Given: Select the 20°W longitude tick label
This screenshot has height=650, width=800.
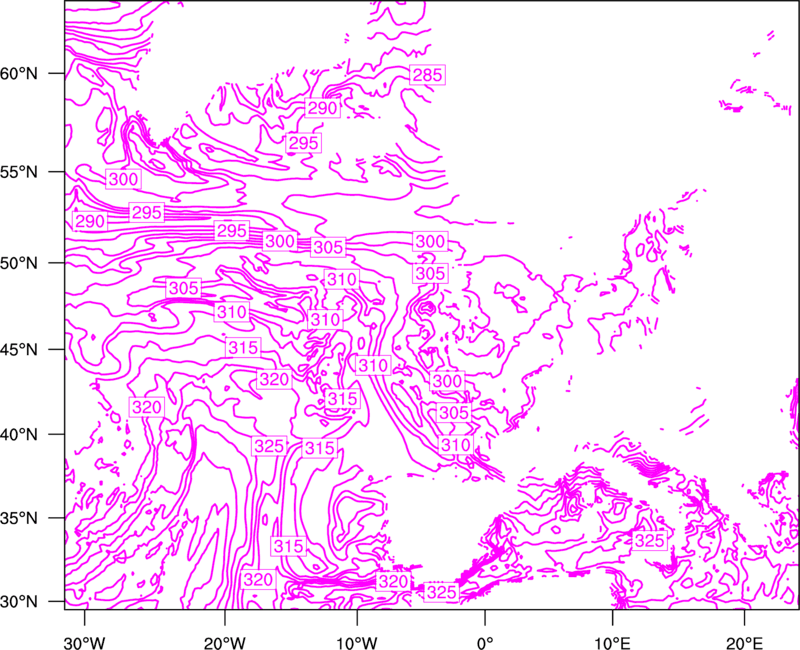Looking at the screenshot, I should 224,643.
